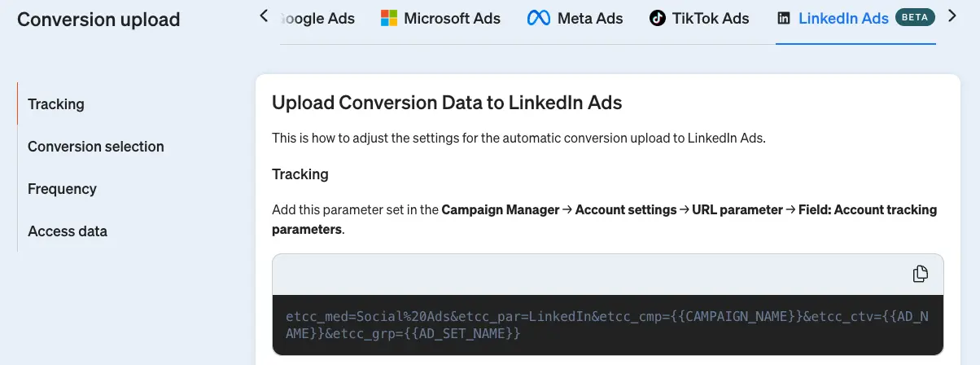Switch to the Google Ads tab
Screen dimensions: 980x365
318,18
